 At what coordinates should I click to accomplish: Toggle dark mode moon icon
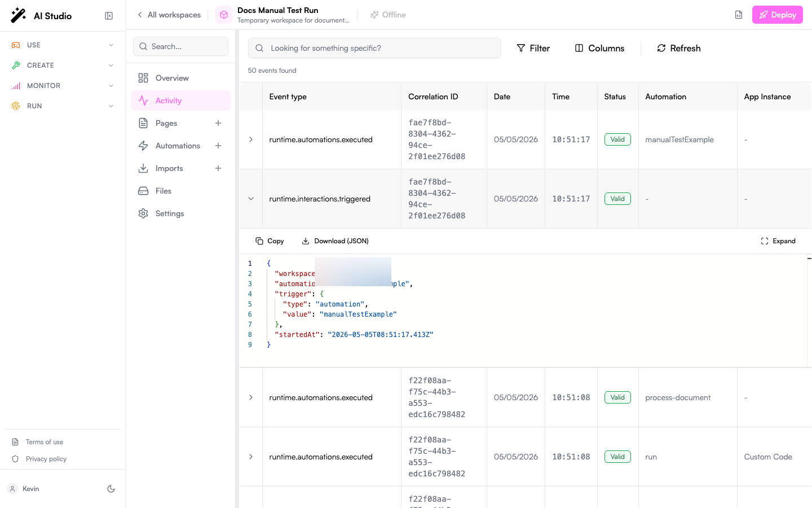[111, 489]
